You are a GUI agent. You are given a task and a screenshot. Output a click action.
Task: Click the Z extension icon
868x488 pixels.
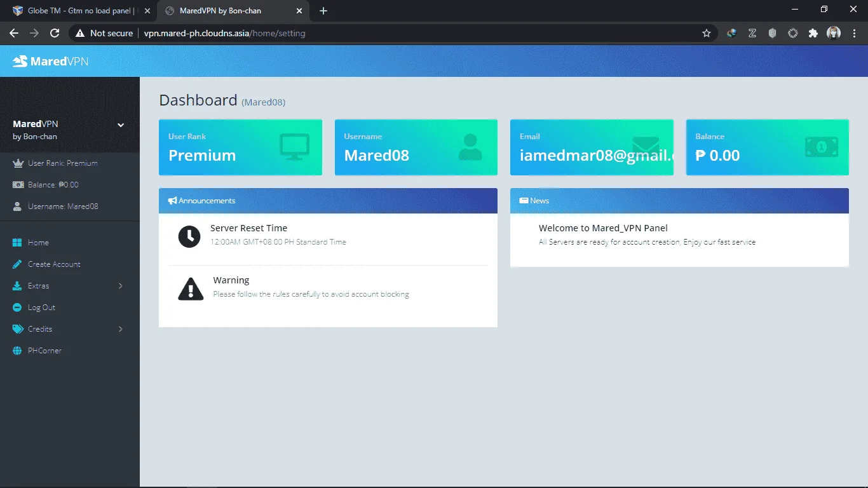tap(752, 33)
